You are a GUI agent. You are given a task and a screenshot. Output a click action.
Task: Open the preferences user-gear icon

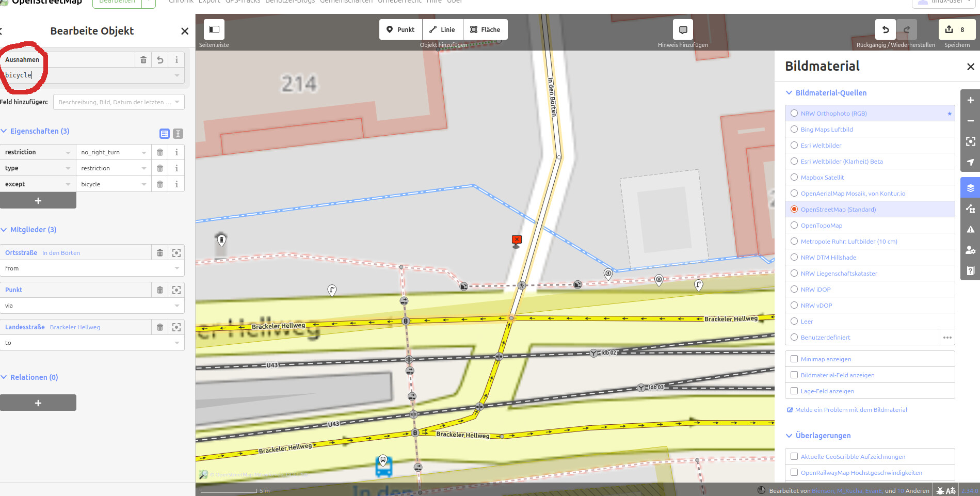(970, 250)
